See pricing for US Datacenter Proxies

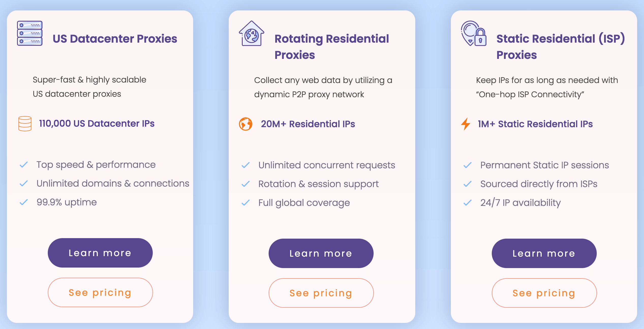click(100, 292)
